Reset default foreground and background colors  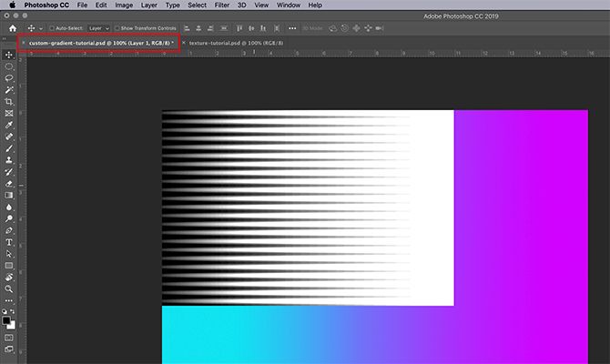point(5,311)
